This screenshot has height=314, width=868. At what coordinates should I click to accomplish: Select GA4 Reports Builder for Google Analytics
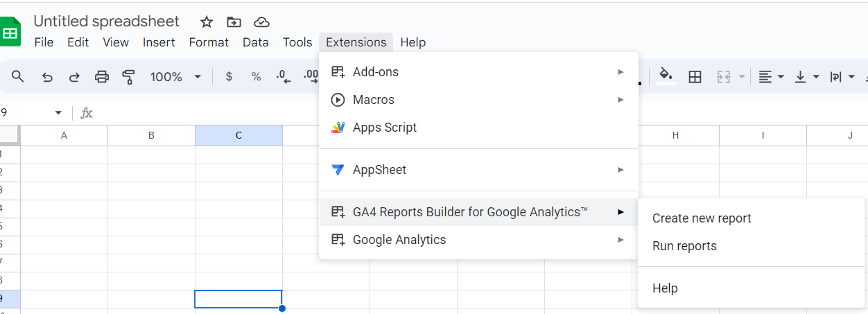tap(478, 212)
